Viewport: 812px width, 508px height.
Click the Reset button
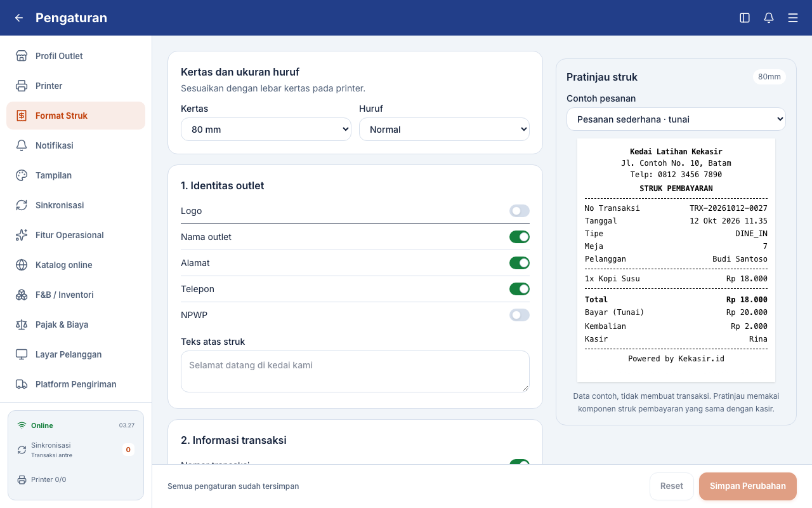tap(672, 486)
